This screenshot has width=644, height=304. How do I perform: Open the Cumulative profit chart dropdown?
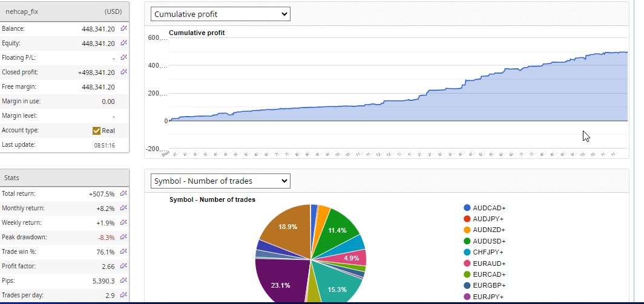pyautogui.click(x=221, y=14)
